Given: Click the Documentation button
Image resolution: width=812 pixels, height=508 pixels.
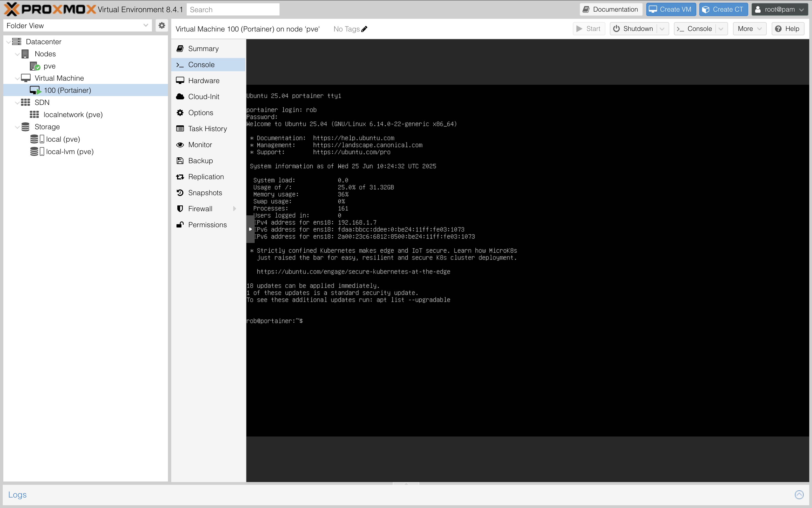Looking at the screenshot, I should point(611,9).
